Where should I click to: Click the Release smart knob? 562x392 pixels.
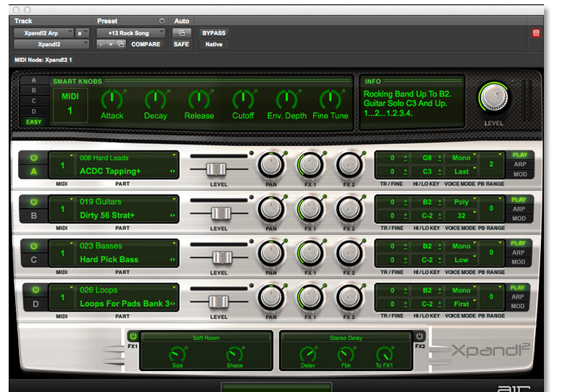[x=200, y=99]
